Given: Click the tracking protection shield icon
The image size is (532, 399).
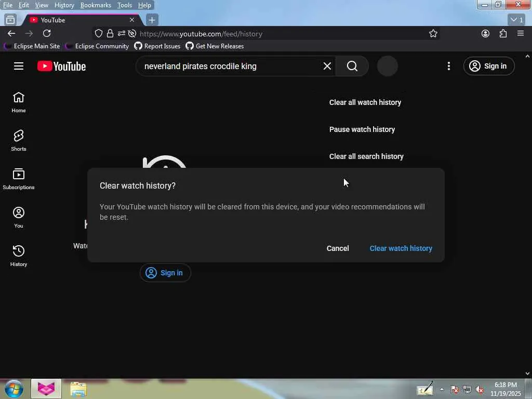Looking at the screenshot, I should [98, 34].
